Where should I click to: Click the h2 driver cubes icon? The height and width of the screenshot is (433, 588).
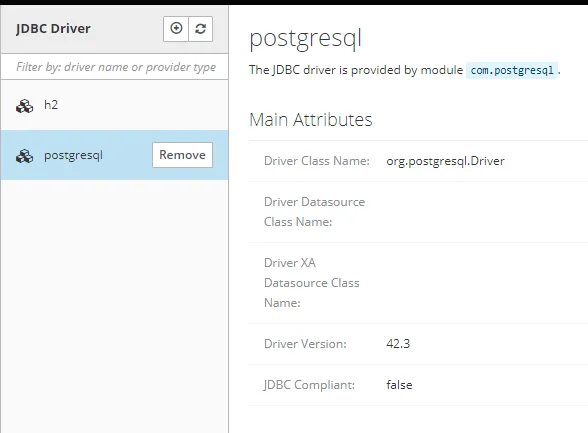pos(24,106)
